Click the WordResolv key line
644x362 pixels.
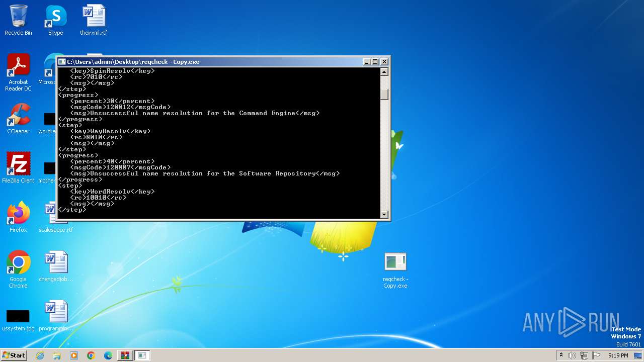(112, 192)
